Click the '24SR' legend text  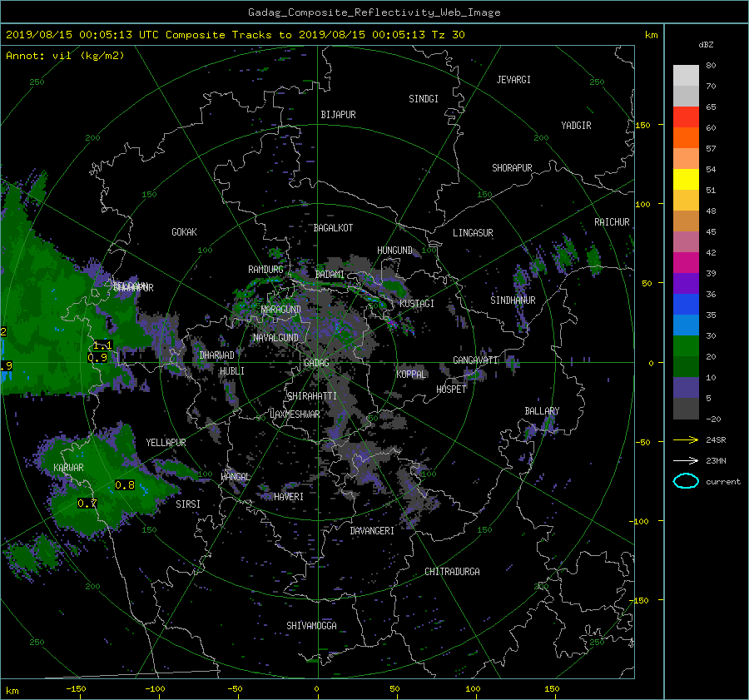[716, 440]
